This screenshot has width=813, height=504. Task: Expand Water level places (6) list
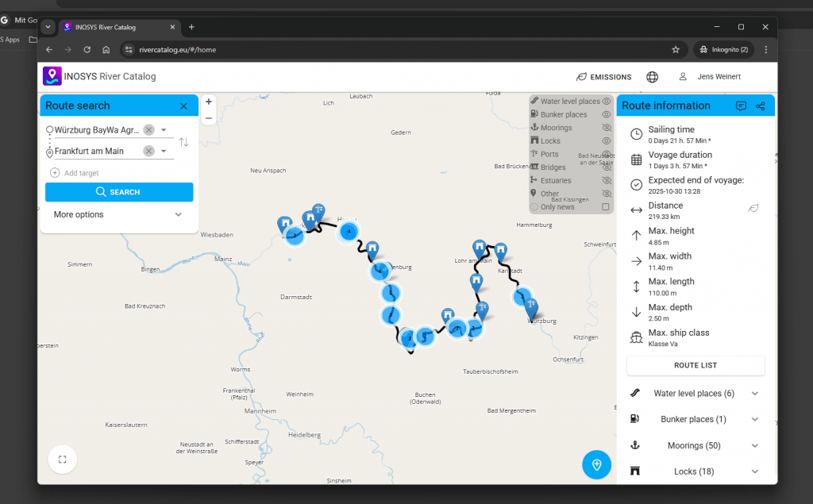(753, 394)
